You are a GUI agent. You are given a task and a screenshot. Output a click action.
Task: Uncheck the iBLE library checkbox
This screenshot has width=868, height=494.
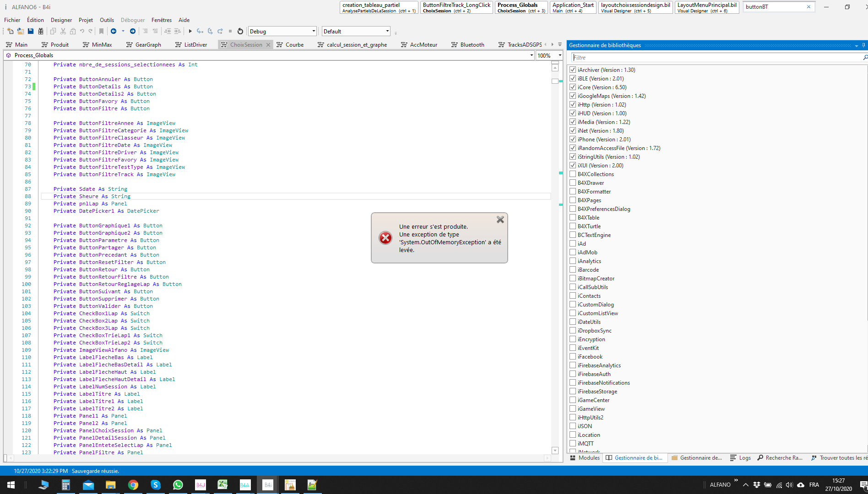pyautogui.click(x=573, y=78)
